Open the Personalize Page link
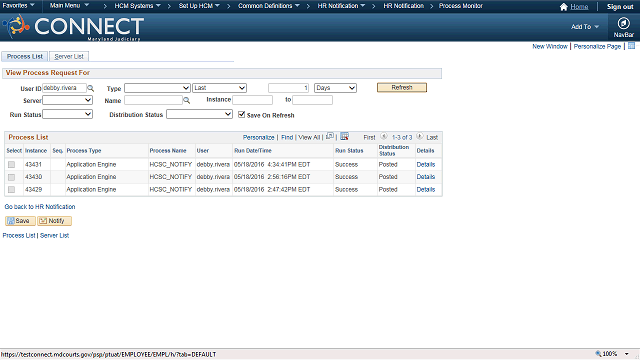Image resolution: width=640 pixels, height=360 pixels. (597, 47)
